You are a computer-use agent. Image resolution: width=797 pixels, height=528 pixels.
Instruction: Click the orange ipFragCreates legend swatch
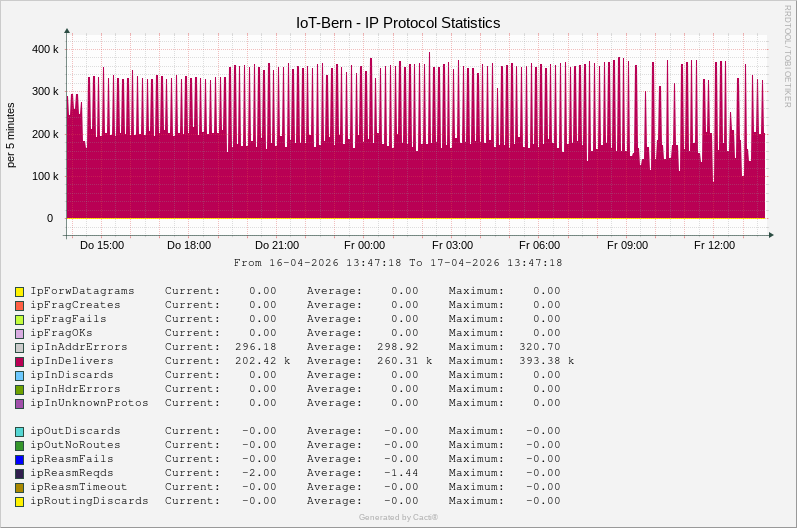(19, 305)
